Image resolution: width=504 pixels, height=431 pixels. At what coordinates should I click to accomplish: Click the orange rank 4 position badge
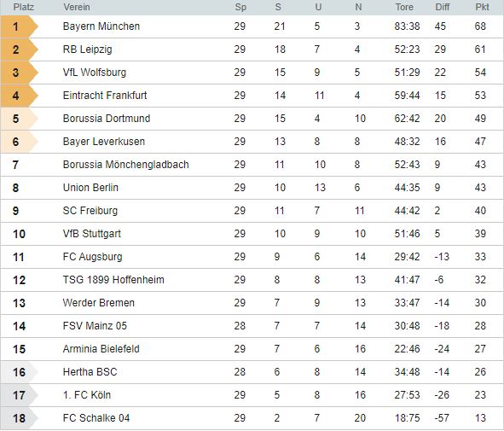click(x=20, y=96)
